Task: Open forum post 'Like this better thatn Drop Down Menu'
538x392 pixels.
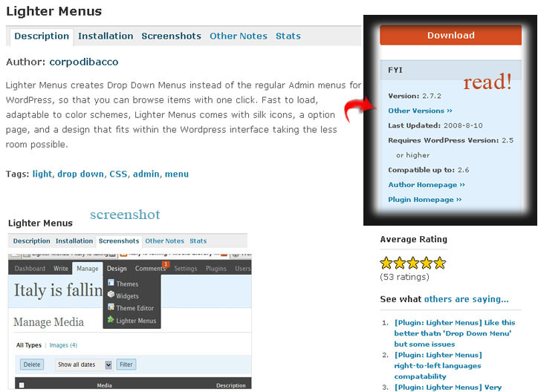Action: (x=455, y=333)
